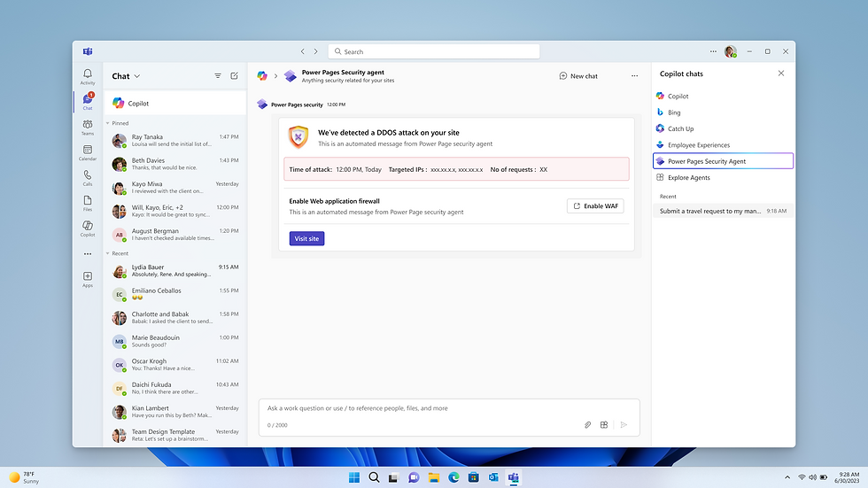Select Catch Up agent
Screen dimensions: 868x488
coord(723,128)
